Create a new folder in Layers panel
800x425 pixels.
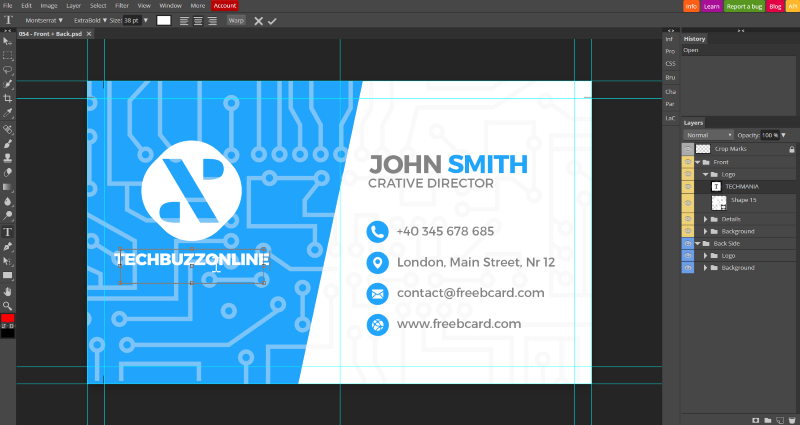click(767, 420)
